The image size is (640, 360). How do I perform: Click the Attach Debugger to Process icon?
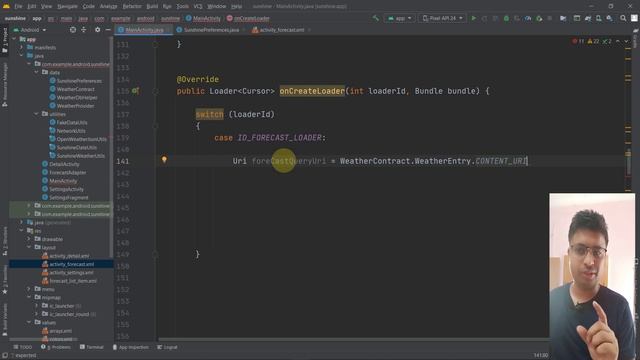tap(539, 18)
